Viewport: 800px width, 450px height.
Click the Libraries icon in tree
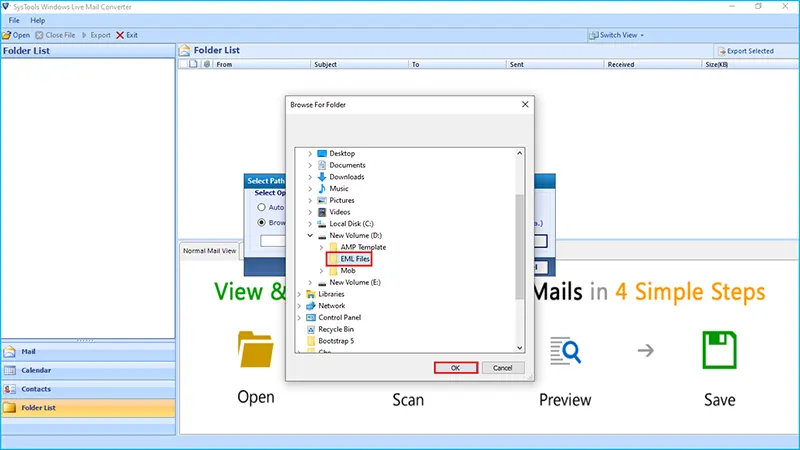point(311,294)
